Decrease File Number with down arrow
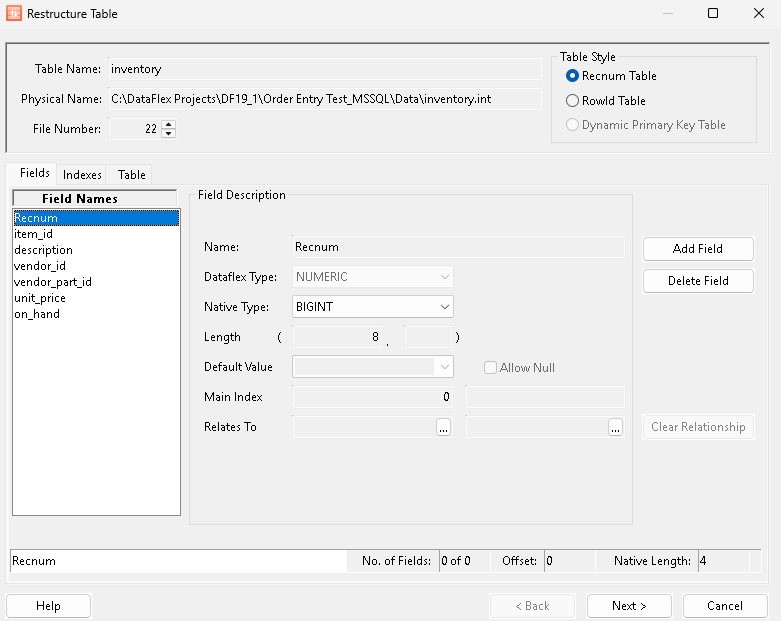This screenshot has width=781, height=621. click(x=168, y=133)
